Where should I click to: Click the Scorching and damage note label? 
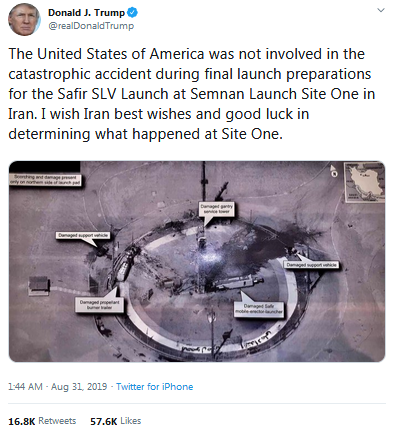point(45,180)
